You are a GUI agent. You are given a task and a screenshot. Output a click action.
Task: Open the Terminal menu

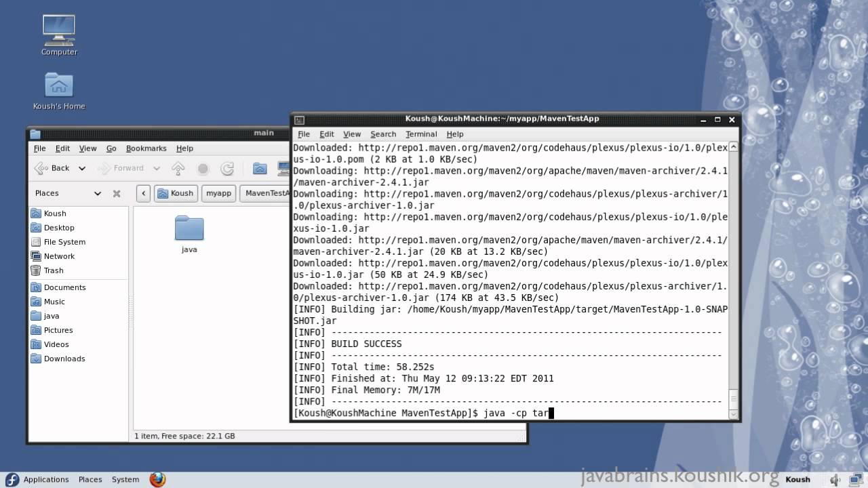[x=421, y=134]
